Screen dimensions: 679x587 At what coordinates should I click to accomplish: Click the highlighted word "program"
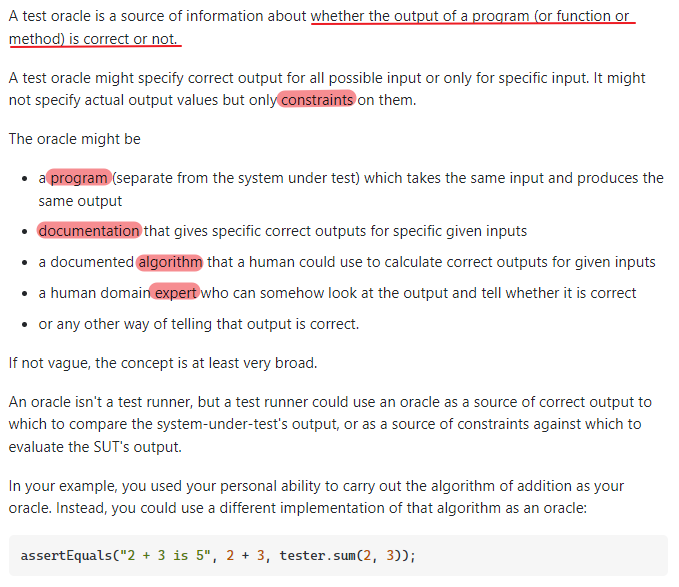[x=79, y=178]
